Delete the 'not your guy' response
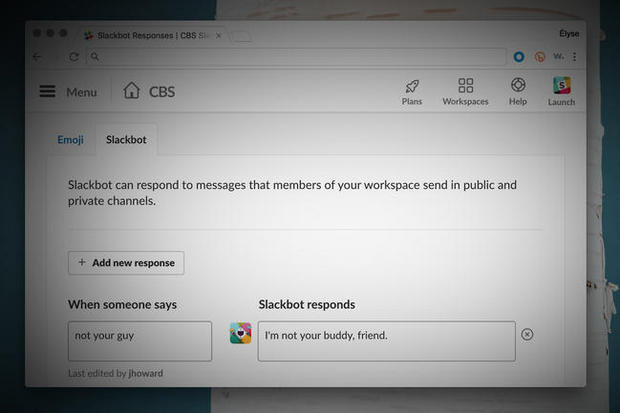This screenshot has width=620, height=413. point(527,335)
